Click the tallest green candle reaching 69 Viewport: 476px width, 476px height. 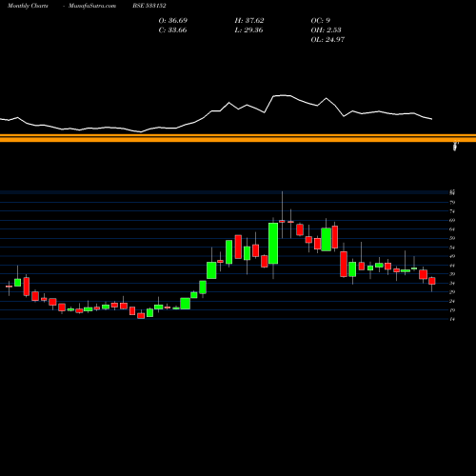273,243
